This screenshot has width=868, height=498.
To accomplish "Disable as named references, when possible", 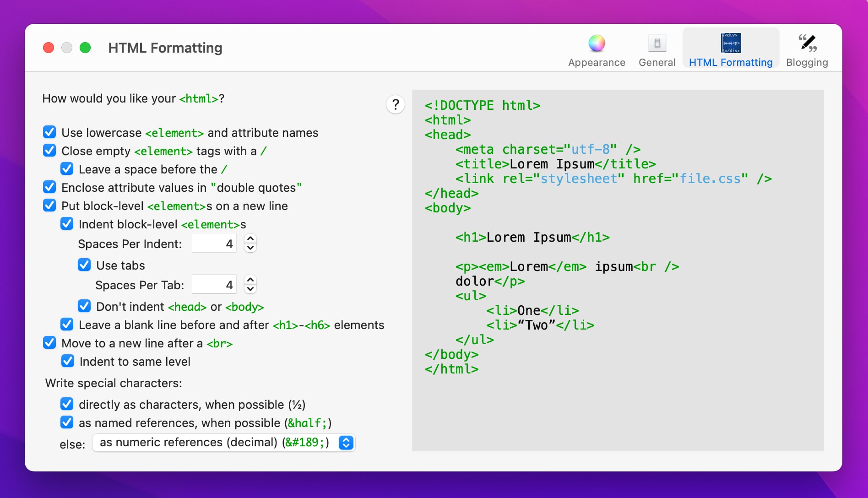I will [67, 422].
